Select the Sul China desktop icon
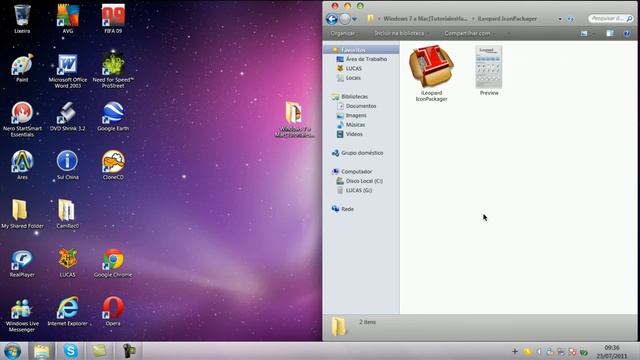Screen dimensions: 640x360 pyautogui.click(x=67, y=165)
